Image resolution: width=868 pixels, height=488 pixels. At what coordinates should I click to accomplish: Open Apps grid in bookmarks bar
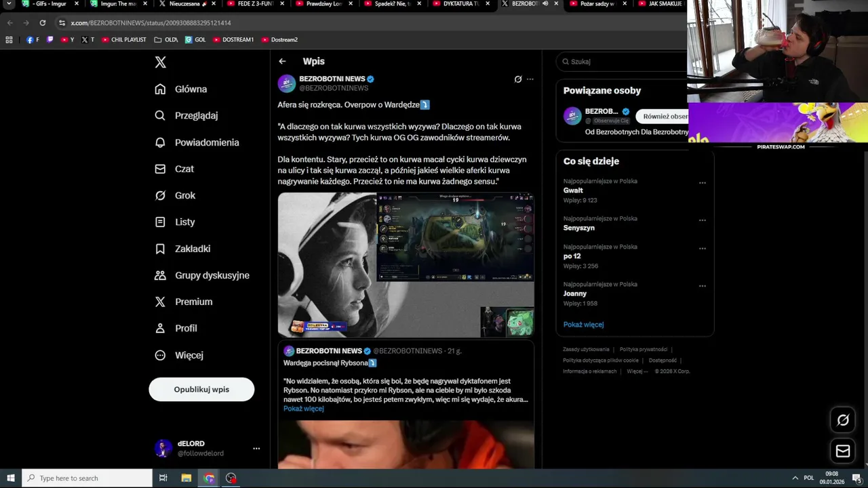[9, 39]
